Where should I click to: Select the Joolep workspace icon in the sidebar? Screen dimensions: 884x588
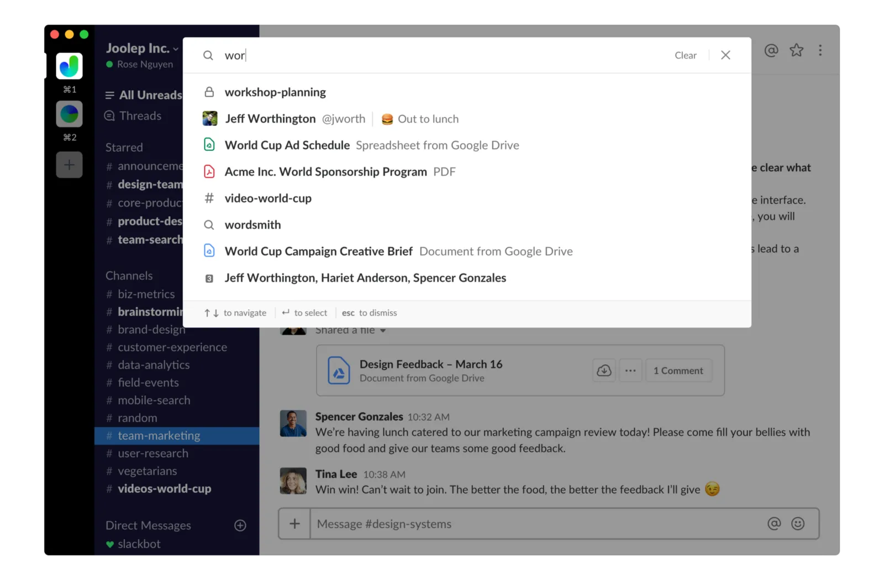(69, 66)
